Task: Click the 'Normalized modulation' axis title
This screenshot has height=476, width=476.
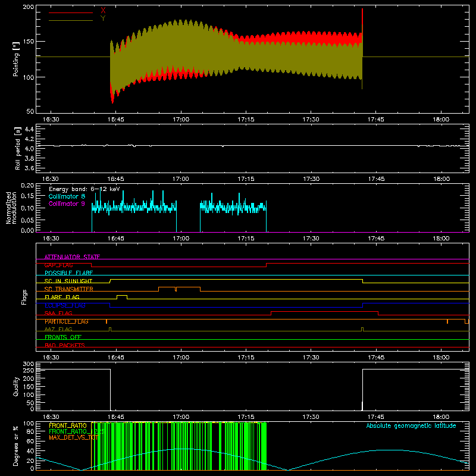Action: tap(12, 208)
